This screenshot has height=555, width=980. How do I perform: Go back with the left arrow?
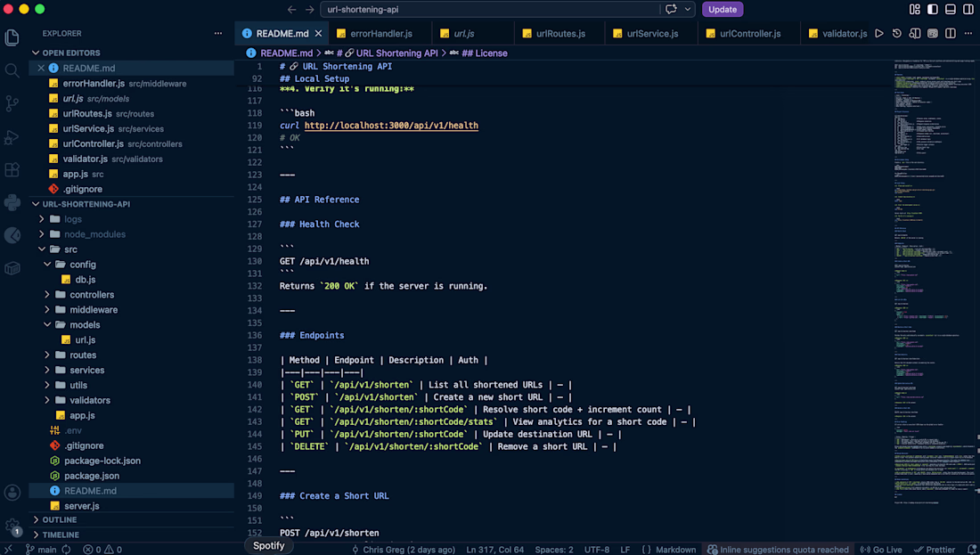[x=292, y=10]
